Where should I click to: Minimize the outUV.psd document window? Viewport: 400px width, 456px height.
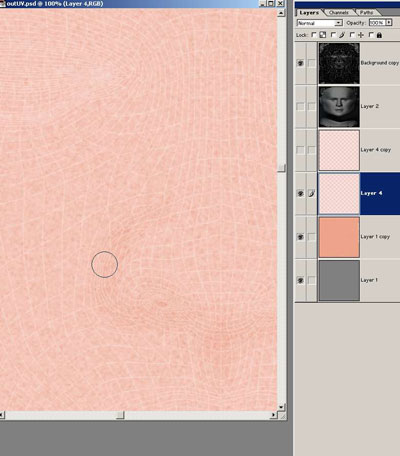coord(263,4)
